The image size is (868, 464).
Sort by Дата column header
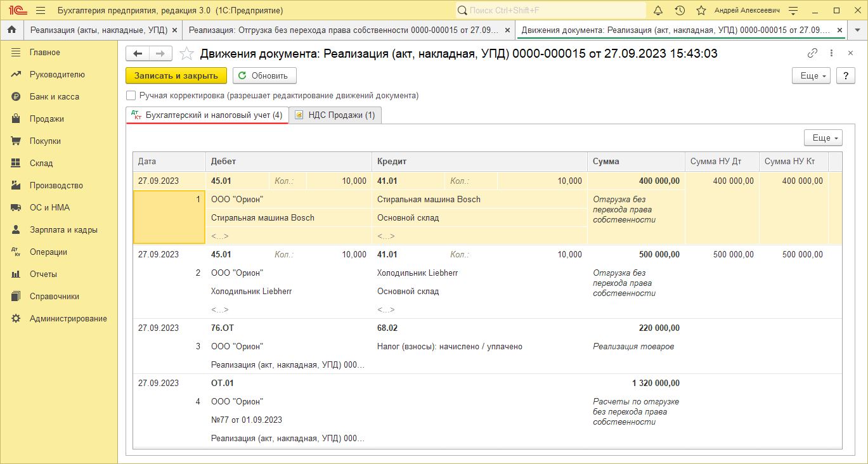169,162
